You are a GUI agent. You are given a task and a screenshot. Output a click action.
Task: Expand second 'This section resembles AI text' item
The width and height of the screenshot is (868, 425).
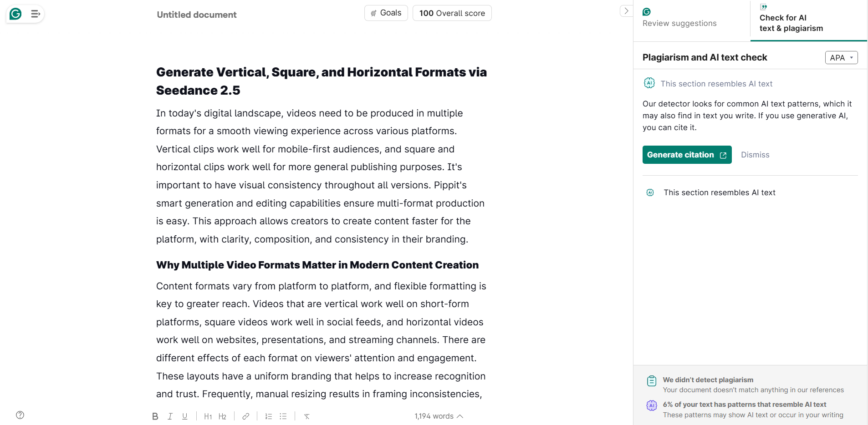720,192
